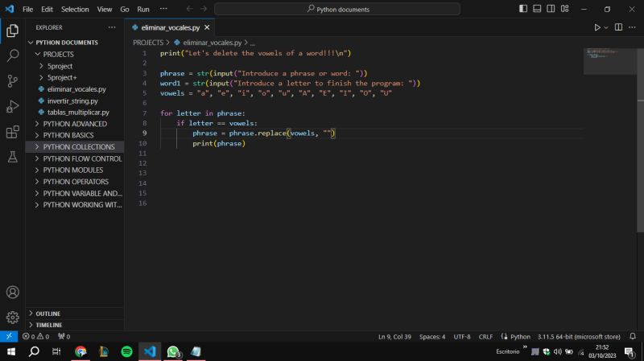The width and height of the screenshot is (644, 361).
Task: Open the ports forwarded status item
Action: click(64, 336)
